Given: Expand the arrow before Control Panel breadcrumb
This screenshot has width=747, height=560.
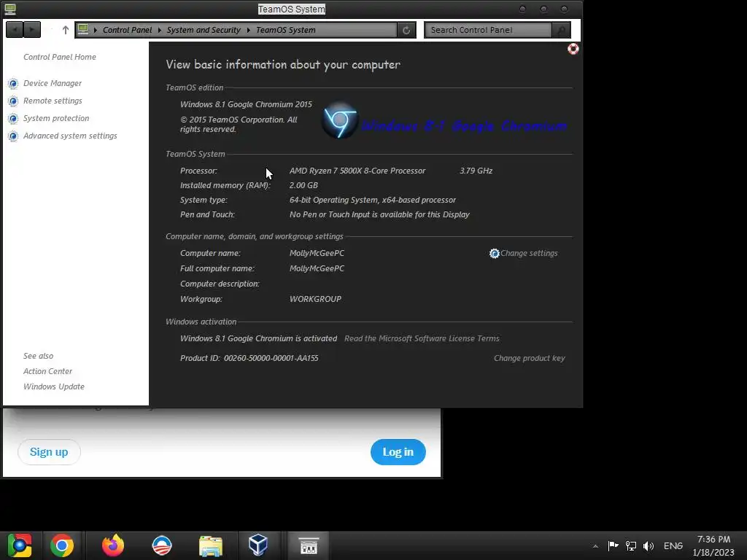Looking at the screenshot, I should (96, 30).
